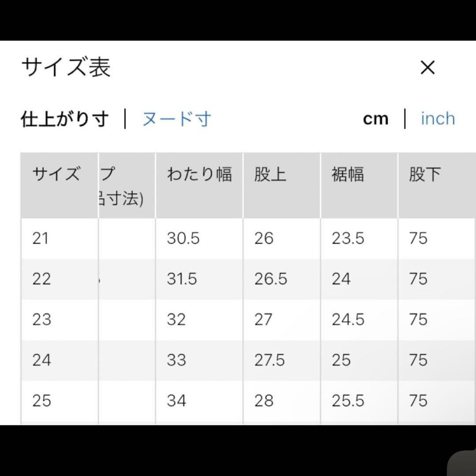Select size 22 row

pyautogui.click(x=248, y=279)
